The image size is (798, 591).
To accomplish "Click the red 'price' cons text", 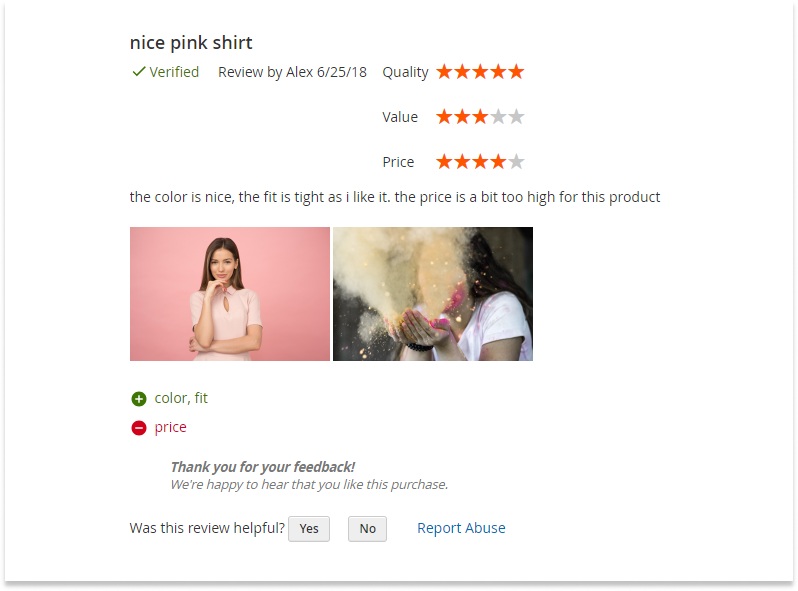I will (170, 428).
